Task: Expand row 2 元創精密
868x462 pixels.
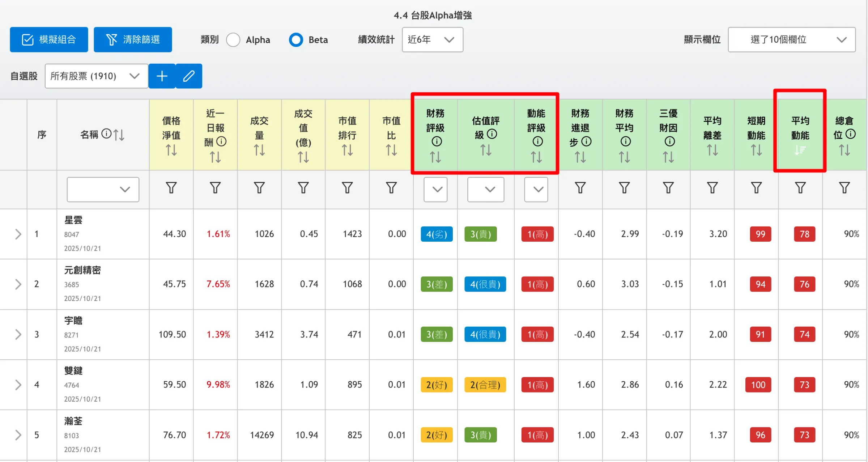Action: [x=18, y=284]
